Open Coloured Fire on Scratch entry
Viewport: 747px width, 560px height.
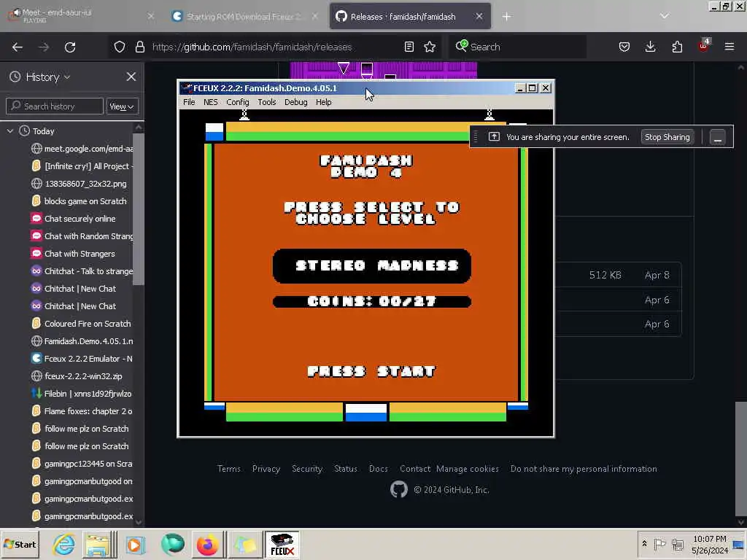coord(82,323)
